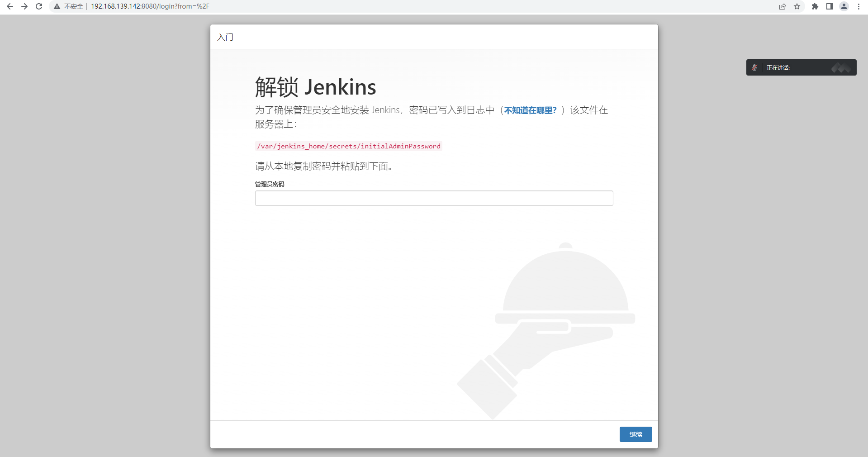Click the '不安全' security label

pyautogui.click(x=74, y=6)
